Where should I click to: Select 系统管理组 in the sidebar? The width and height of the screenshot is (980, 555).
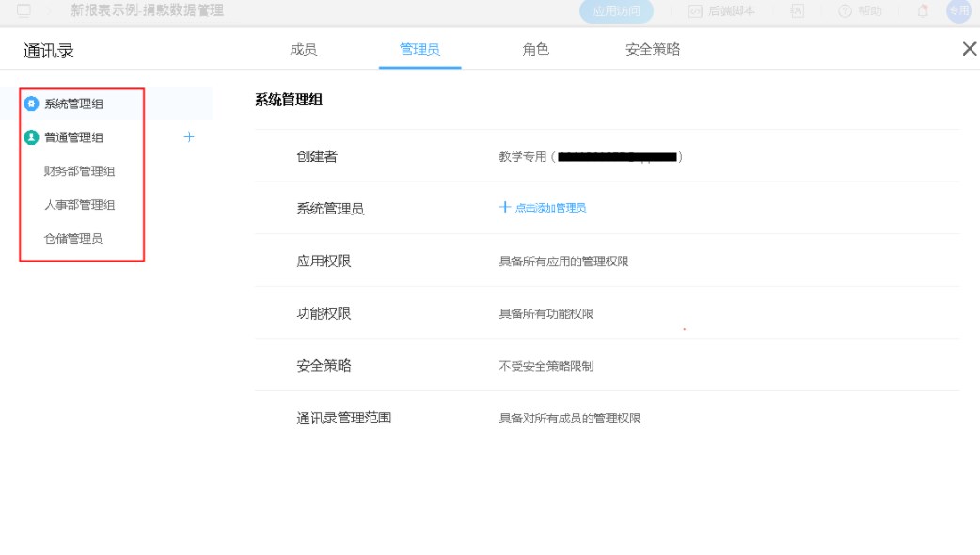click(74, 103)
